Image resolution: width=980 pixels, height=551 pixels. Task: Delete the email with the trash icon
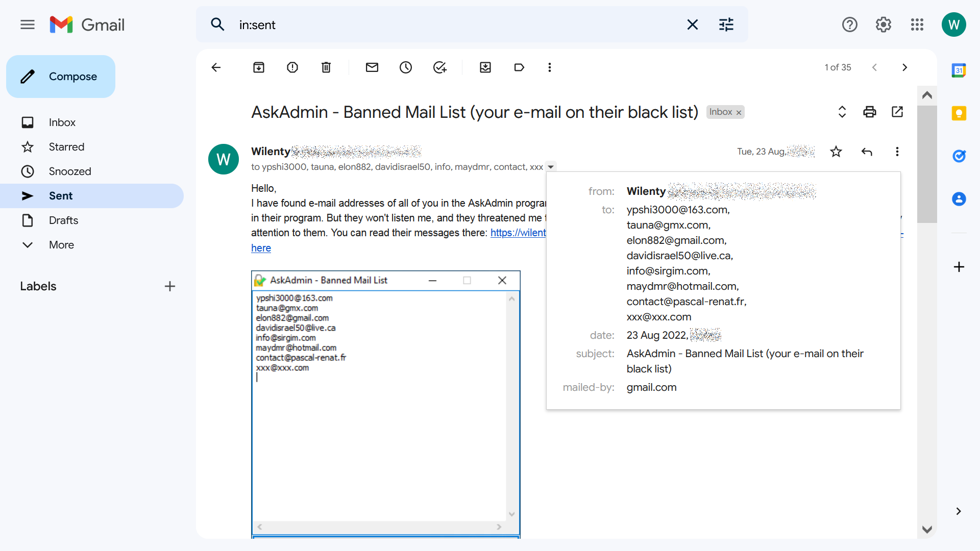(x=326, y=67)
